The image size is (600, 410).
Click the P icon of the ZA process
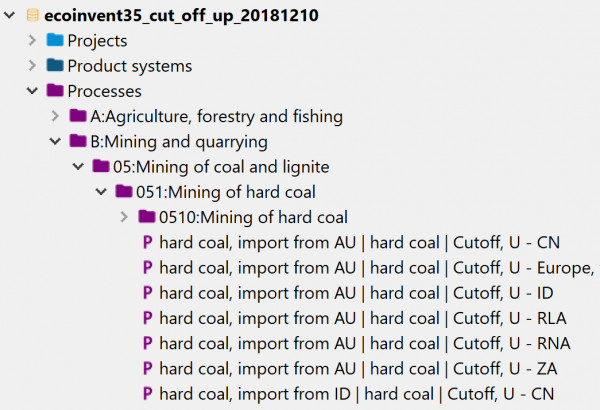147,369
